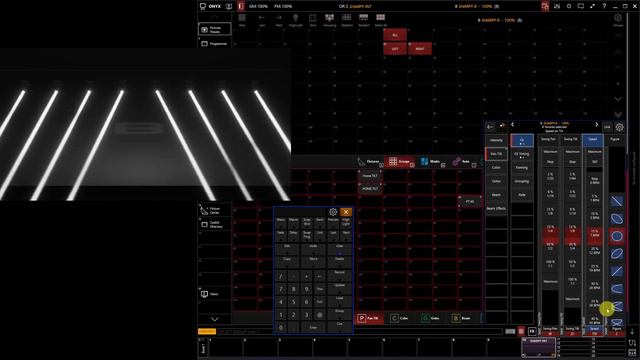Select Pan Tilt parameter group
640x360 pixels.
496,154
